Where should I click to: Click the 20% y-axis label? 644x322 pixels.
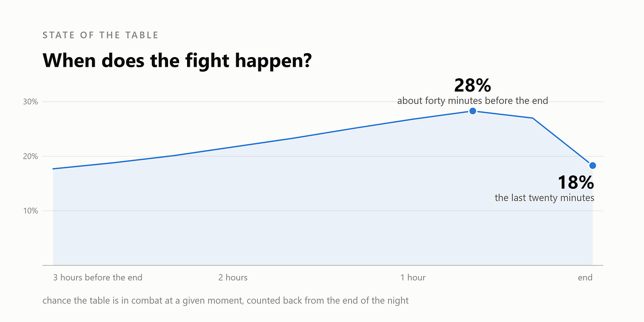[31, 157]
